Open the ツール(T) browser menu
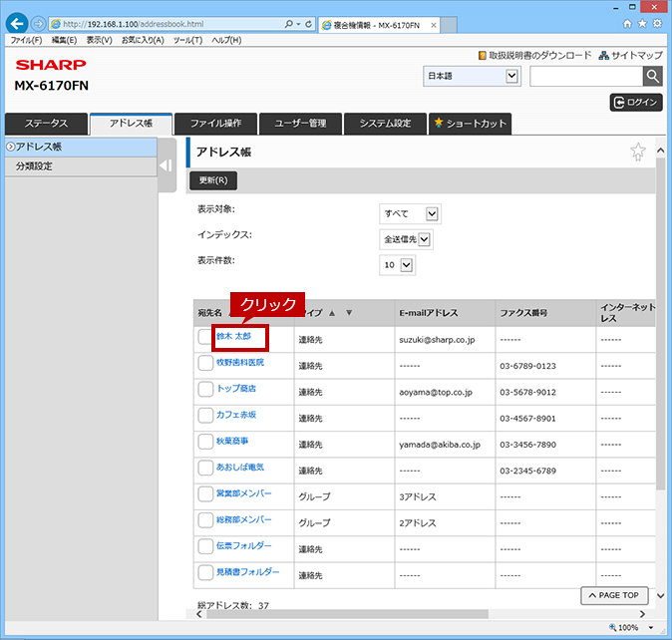 187,40
